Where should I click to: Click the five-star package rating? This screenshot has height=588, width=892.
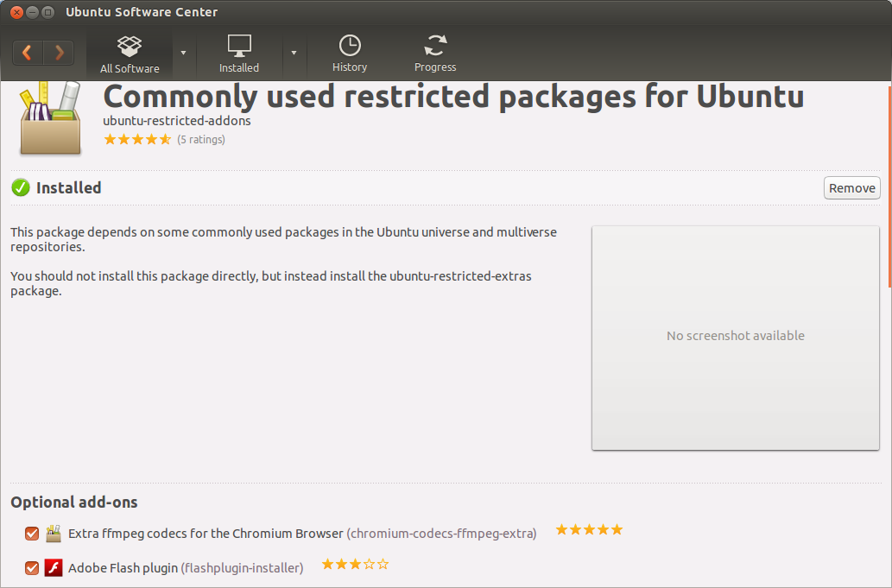point(137,139)
